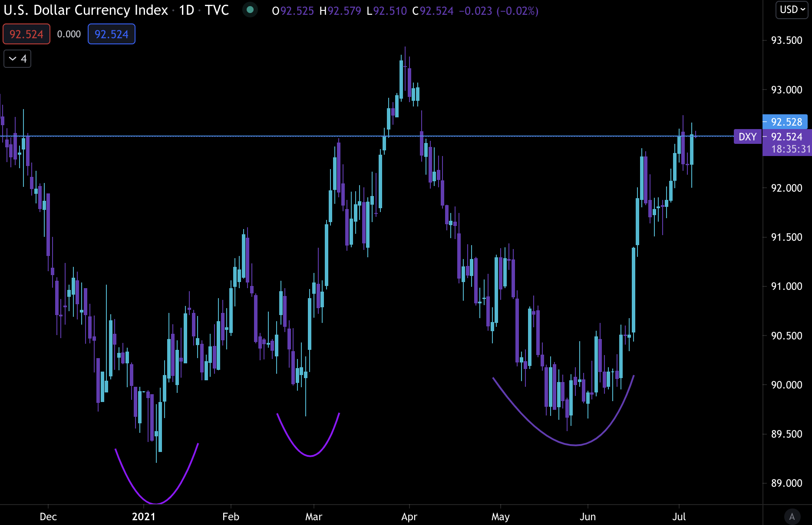This screenshot has height=525, width=812.
Task: Click the low value L92.510
Action: click(x=387, y=11)
